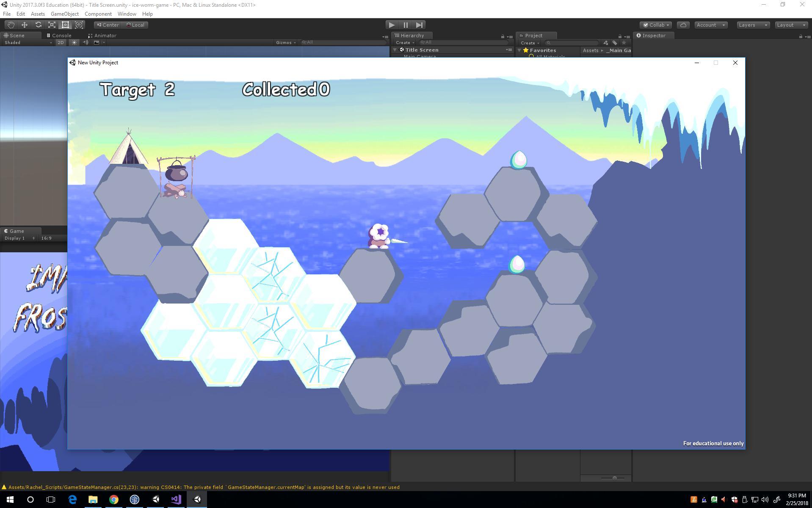Click the Scene view search field
The height and width of the screenshot is (508, 812).
tap(343, 42)
